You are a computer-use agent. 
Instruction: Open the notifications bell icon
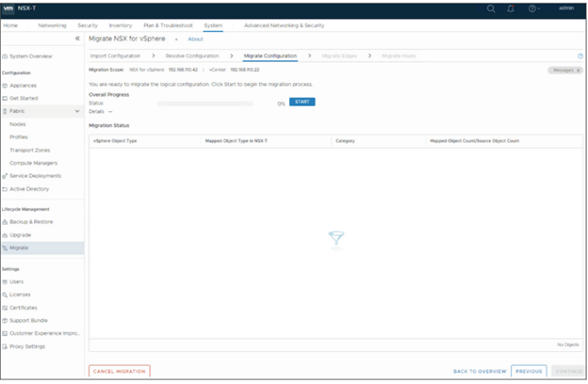pyautogui.click(x=511, y=8)
